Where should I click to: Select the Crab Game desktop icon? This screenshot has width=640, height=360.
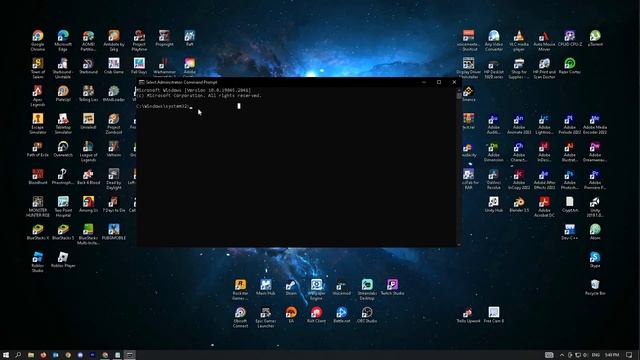click(114, 65)
